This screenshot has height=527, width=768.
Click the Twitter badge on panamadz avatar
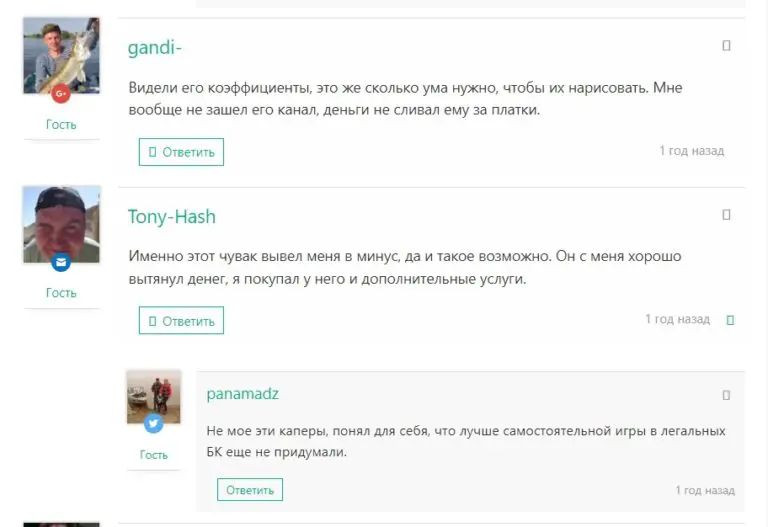pos(153,424)
